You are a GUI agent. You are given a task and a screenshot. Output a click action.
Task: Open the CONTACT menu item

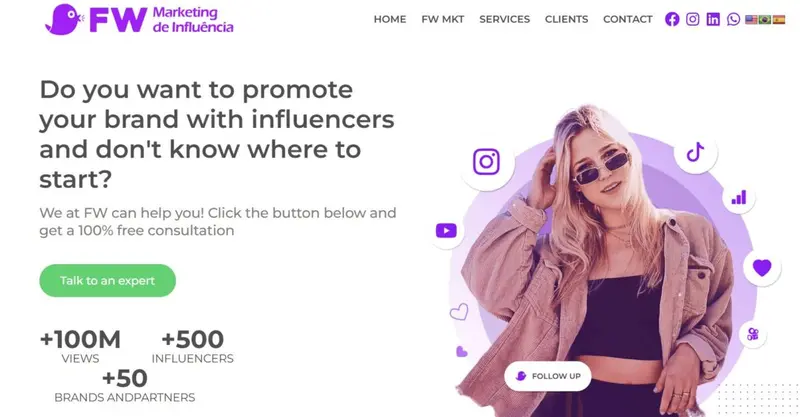[x=628, y=19]
